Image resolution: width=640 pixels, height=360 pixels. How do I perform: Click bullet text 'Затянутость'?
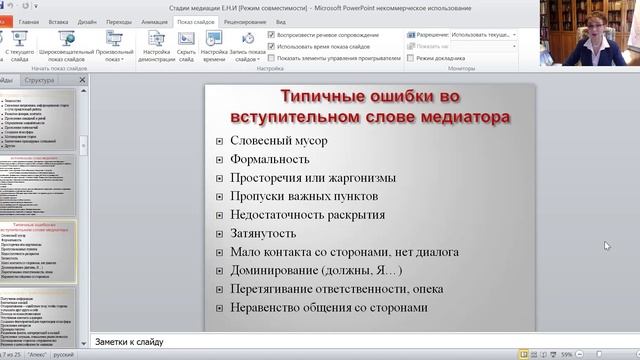(263, 233)
